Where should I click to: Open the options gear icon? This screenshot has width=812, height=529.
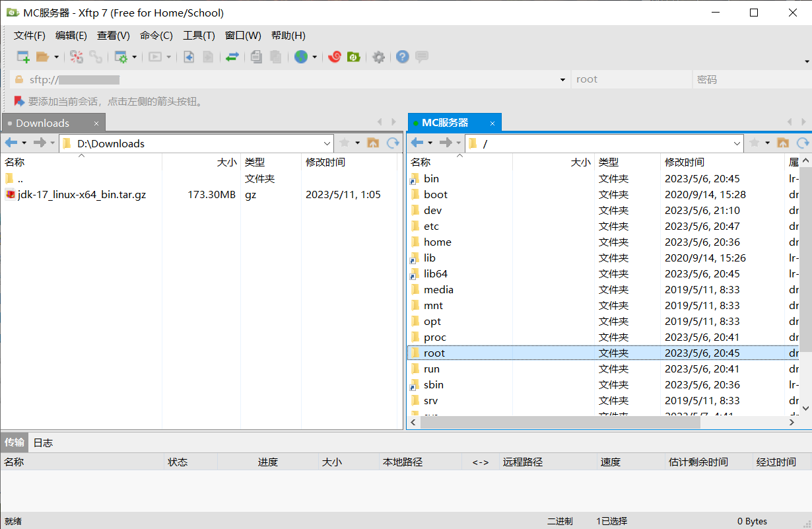(378, 57)
